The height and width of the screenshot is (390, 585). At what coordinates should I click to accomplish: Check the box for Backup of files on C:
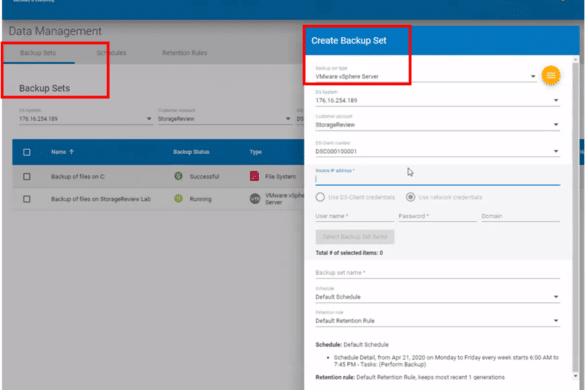click(x=26, y=176)
